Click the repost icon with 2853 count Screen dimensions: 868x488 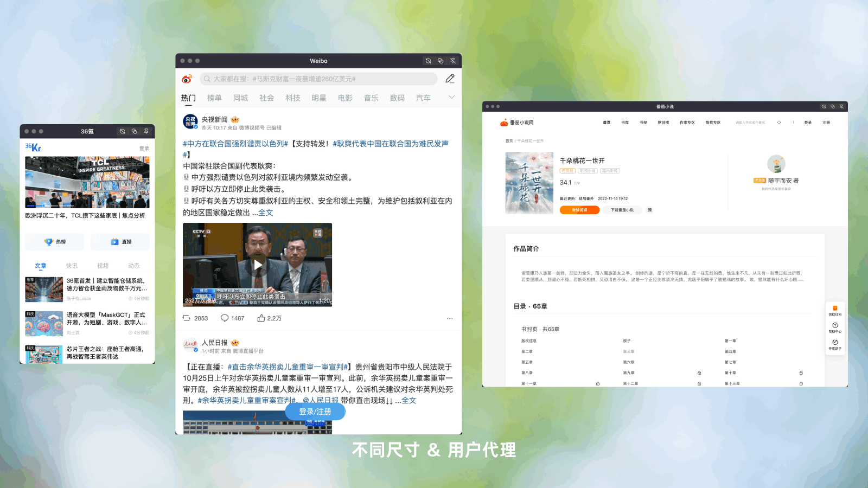pos(187,318)
